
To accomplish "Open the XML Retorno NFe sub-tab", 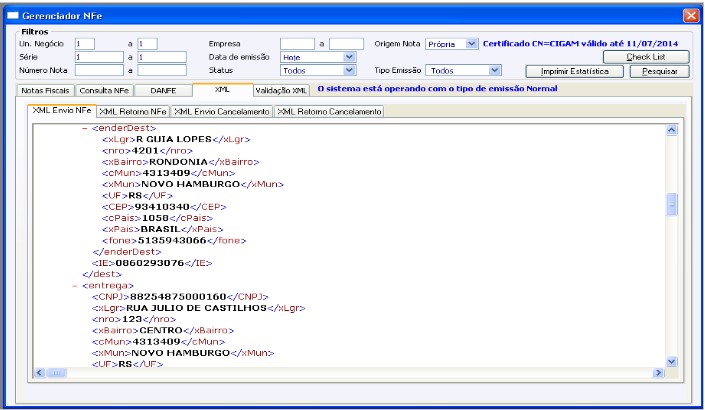I will pyautogui.click(x=133, y=111).
